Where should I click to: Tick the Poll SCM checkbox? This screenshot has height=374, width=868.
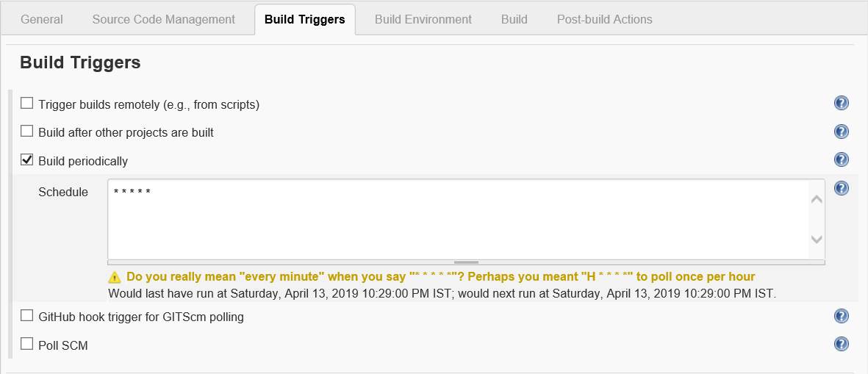coord(27,344)
